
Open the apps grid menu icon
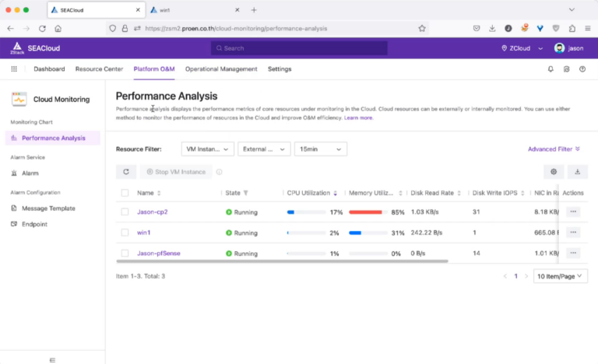14,69
